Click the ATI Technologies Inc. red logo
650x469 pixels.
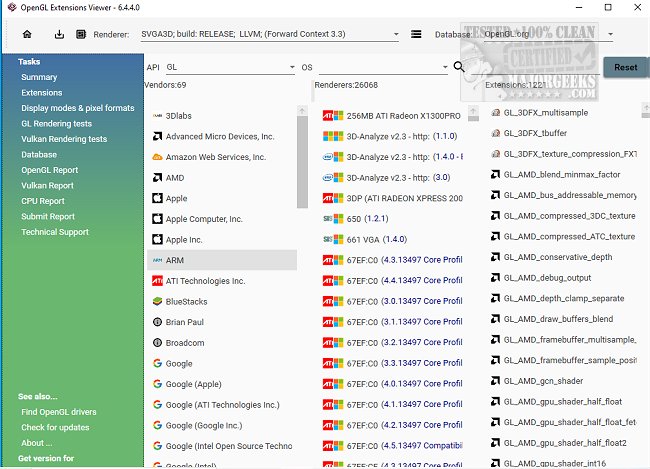tap(157, 281)
